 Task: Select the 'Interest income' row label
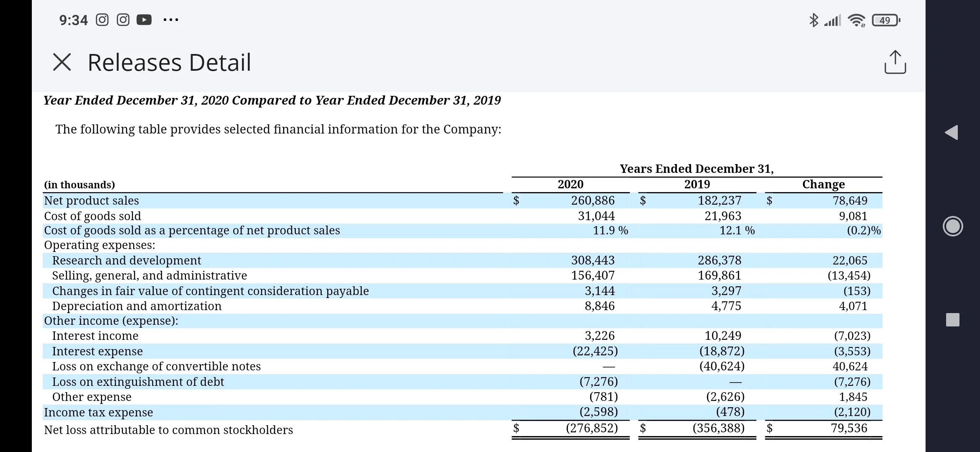(x=95, y=336)
